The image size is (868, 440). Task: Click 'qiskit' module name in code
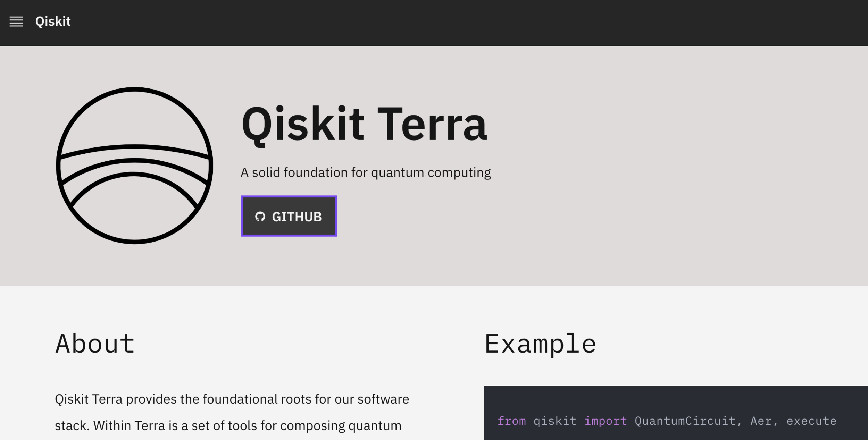point(555,421)
